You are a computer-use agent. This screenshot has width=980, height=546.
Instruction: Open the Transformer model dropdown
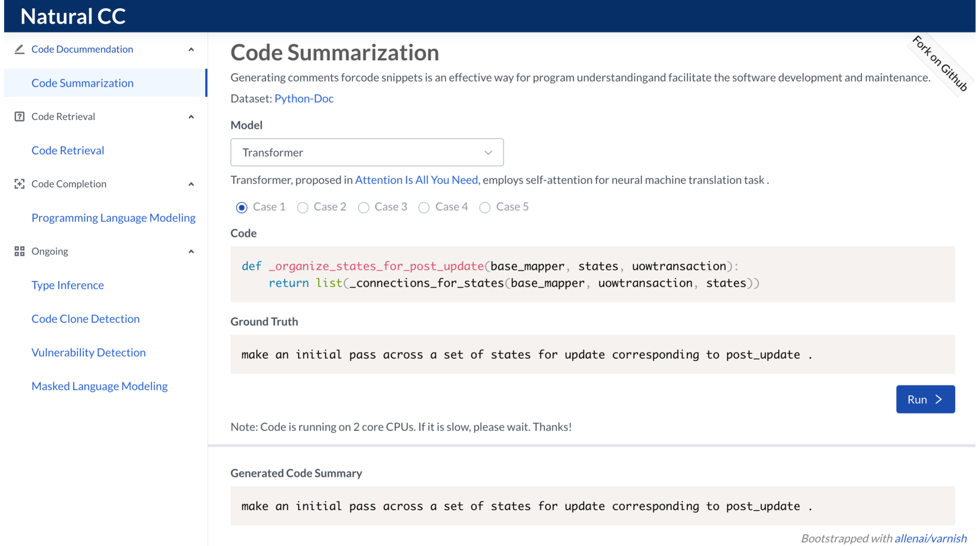click(x=366, y=152)
